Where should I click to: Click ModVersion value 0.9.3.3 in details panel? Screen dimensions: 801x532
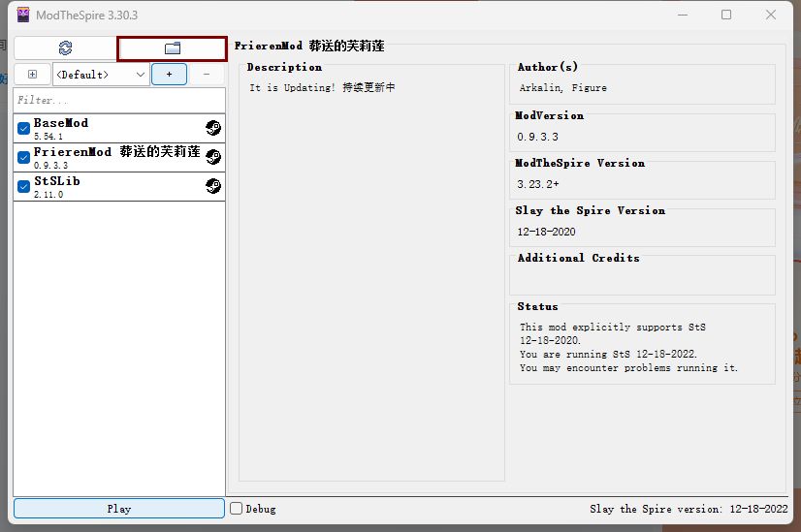[537, 137]
